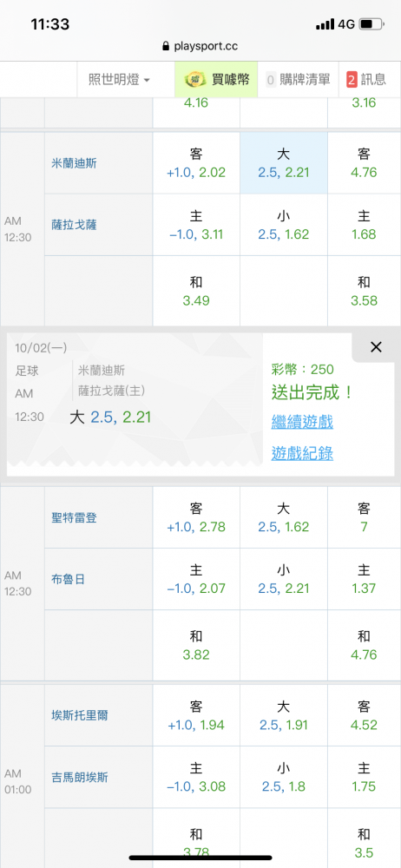Open 布魯日 team link
401x868 pixels.
coord(68,580)
